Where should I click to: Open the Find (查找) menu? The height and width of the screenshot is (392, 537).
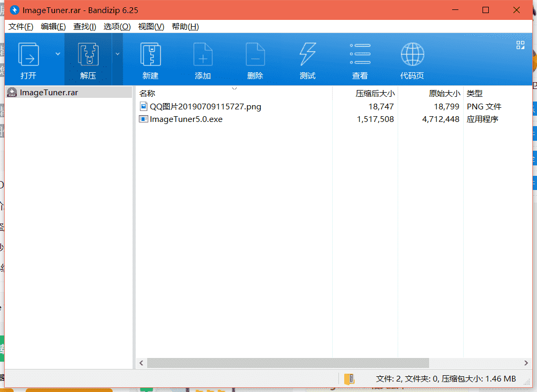pyautogui.click(x=84, y=27)
